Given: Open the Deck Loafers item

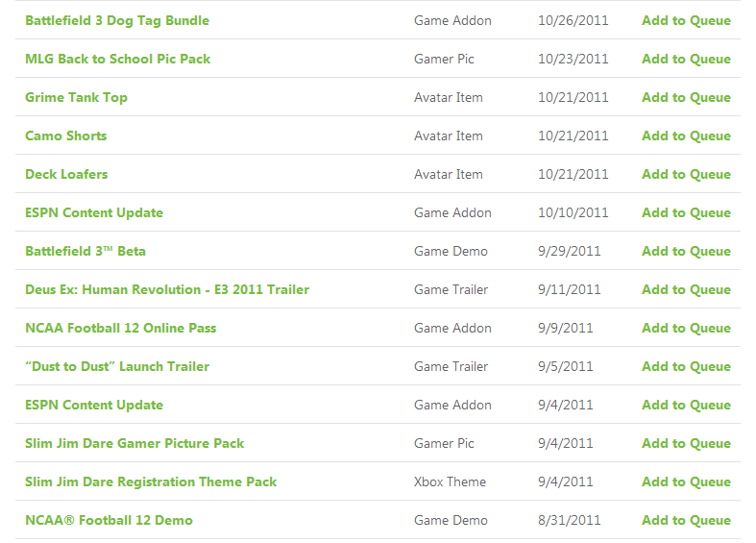Looking at the screenshot, I should (66, 174).
